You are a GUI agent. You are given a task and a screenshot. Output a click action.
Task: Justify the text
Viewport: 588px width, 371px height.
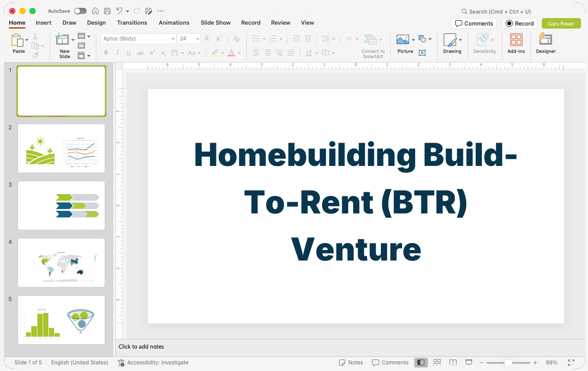click(291, 53)
